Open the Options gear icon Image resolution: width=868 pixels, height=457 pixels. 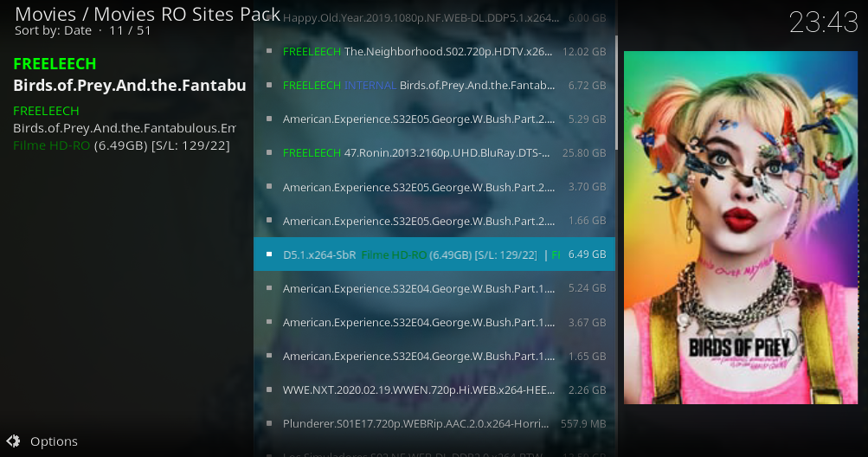(13, 441)
